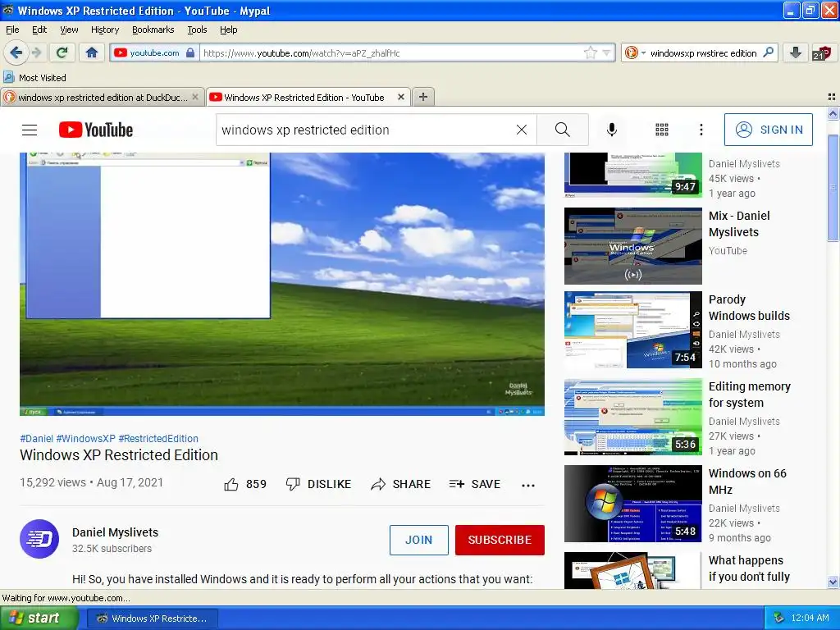The height and width of the screenshot is (630, 840).
Task: Click the YouTube logo
Action: click(x=96, y=130)
